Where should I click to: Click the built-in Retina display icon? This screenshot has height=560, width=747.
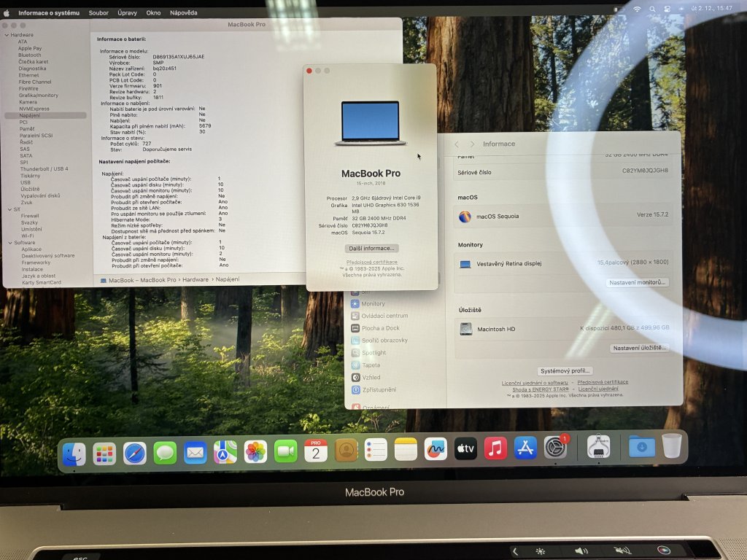pos(465,264)
